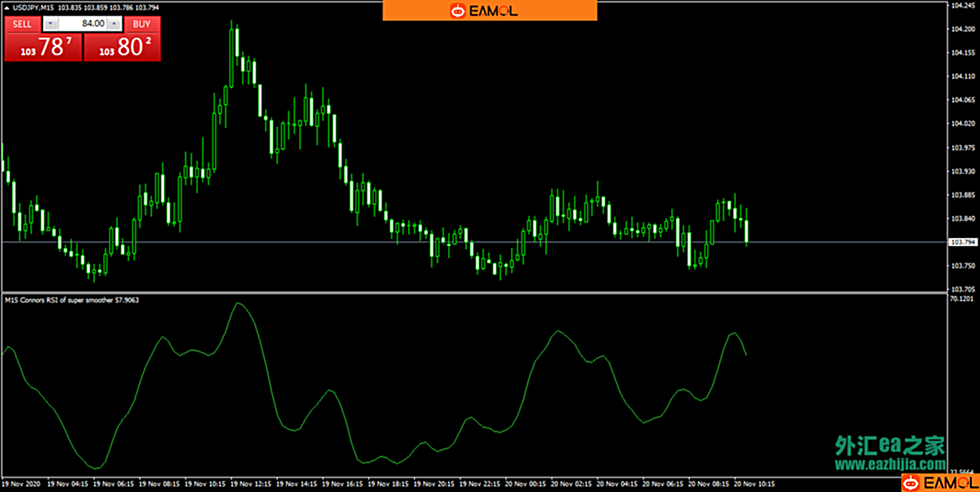Click the 70.1201 indicator scale value
The width and height of the screenshot is (980, 492).
click(x=962, y=298)
